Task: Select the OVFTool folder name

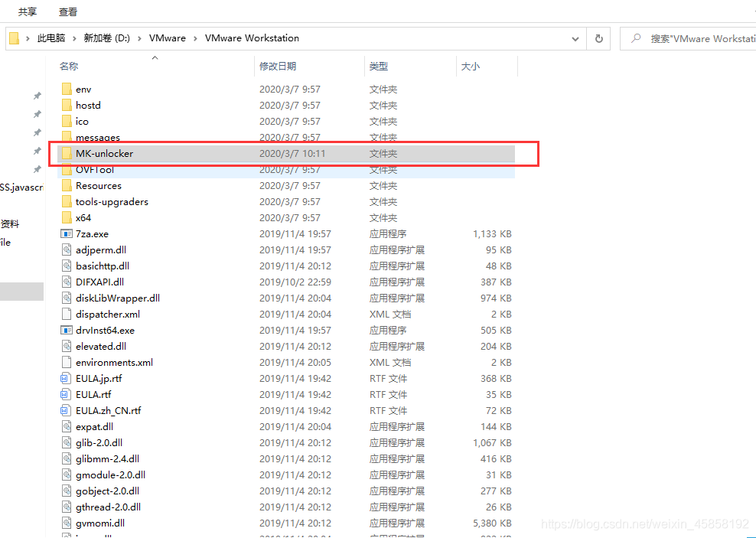Action: point(95,170)
